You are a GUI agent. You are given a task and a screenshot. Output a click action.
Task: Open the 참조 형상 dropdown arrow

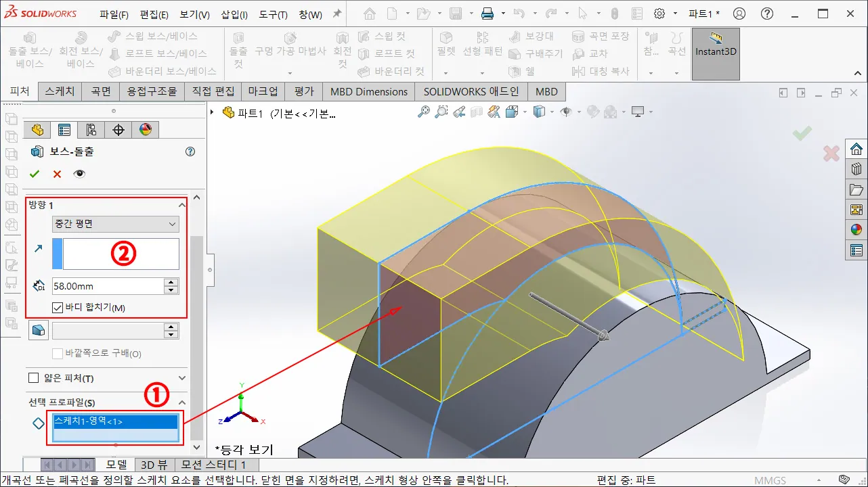[651, 73]
